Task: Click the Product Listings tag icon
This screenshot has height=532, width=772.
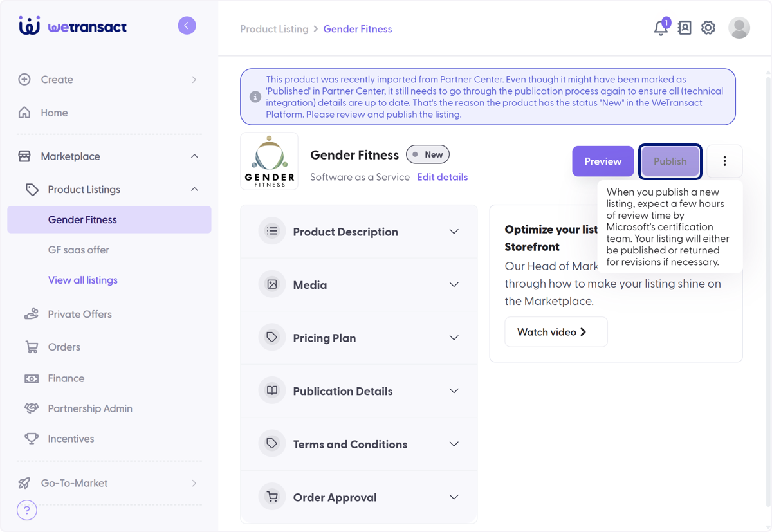Action: [x=32, y=190]
